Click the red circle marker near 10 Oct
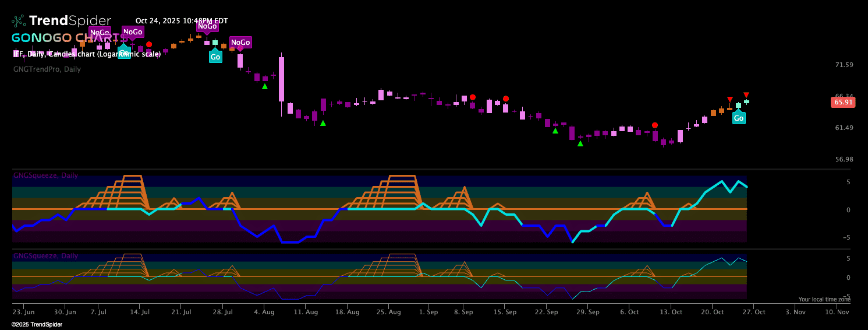 point(655,125)
